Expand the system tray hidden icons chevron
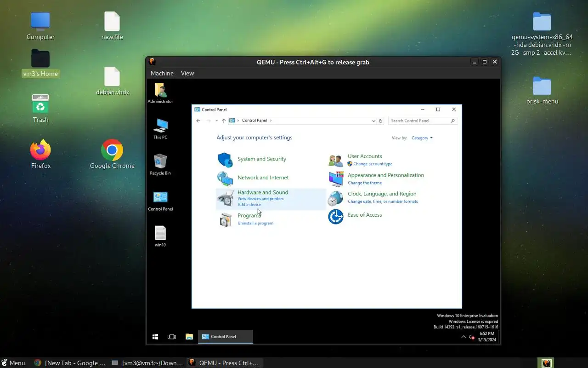 (x=464, y=337)
